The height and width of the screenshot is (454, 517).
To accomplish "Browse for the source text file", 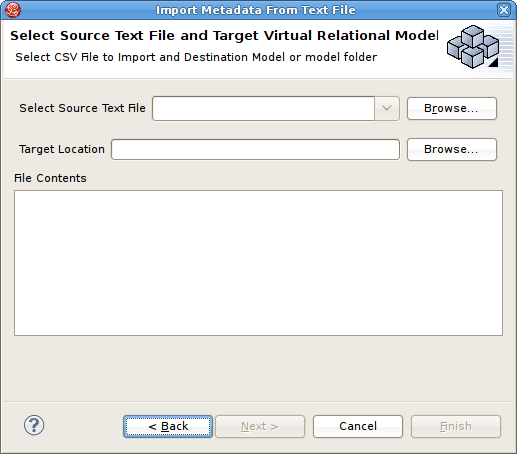I will [x=452, y=108].
